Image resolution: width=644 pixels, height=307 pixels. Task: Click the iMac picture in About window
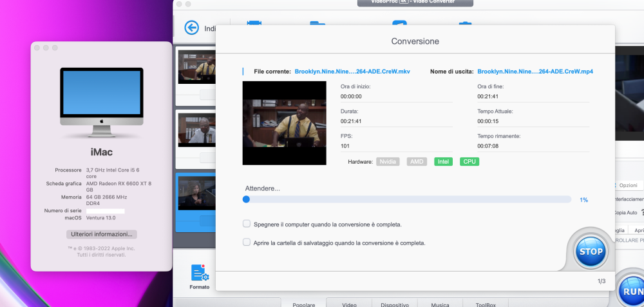coord(102,102)
